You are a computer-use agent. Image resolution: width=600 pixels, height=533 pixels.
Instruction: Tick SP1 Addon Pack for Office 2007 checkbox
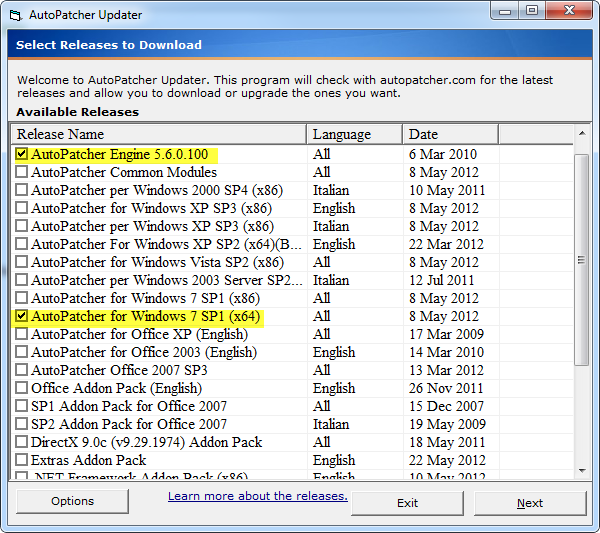[21, 406]
